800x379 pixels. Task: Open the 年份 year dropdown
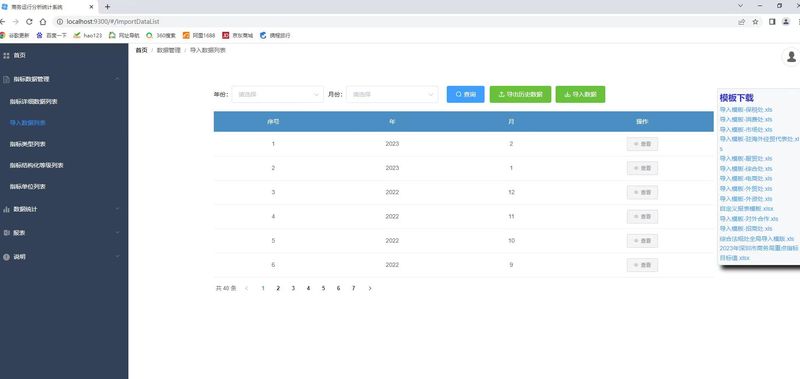(x=278, y=94)
